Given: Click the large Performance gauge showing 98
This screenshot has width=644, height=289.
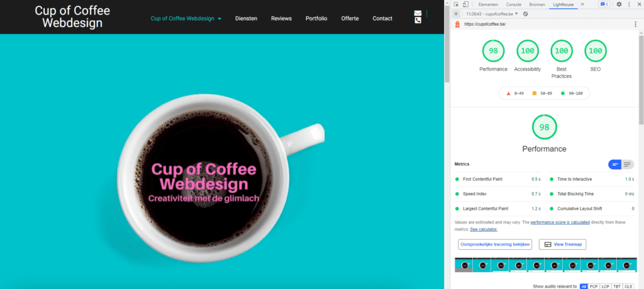Looking at the screenshot, I should tap(544, 127).
